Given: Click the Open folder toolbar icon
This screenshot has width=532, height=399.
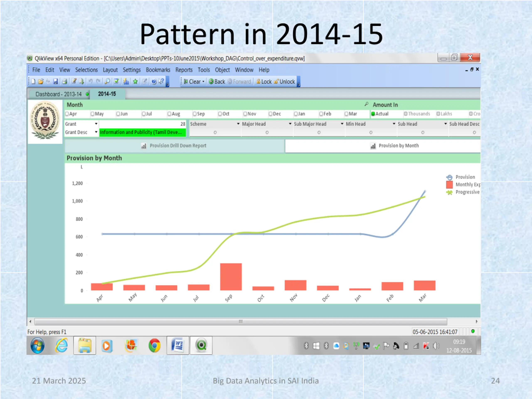Looking at the screenshot, I should 41,81.
